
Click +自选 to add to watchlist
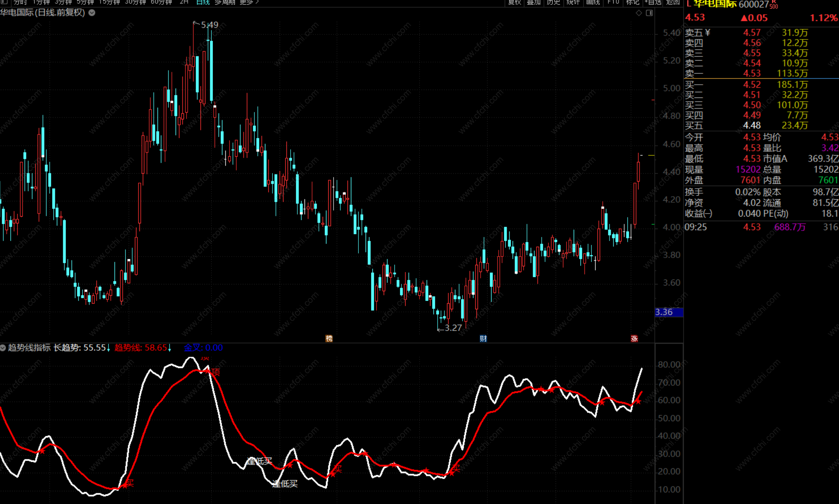pyautogui.click(x=653, y=2)
